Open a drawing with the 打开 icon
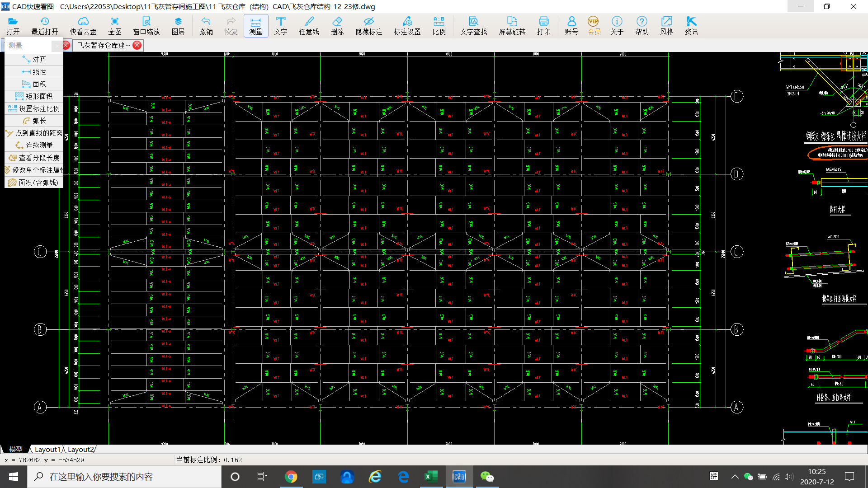Screen dimensions: 868x488 [x=13, y=26]
